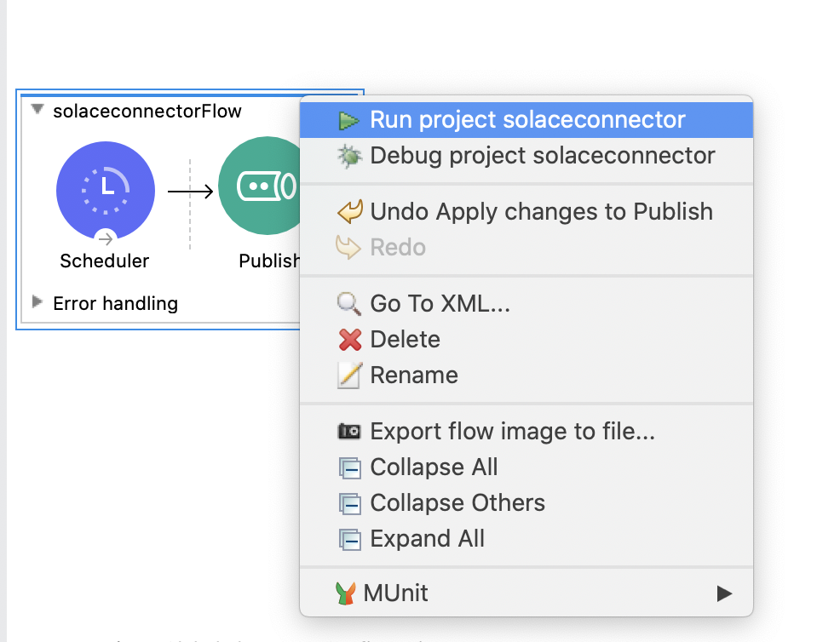Collapse the solaceconnectorFlow disclosure triangle
The height and width of the screenshot is (642, 840).
coord(37,110)
